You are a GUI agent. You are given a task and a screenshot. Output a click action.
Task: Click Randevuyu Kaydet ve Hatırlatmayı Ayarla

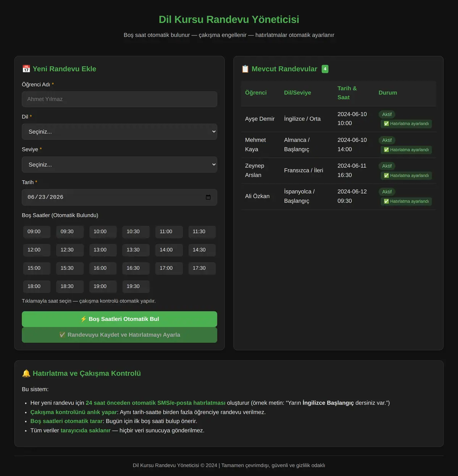pos(119,335)
